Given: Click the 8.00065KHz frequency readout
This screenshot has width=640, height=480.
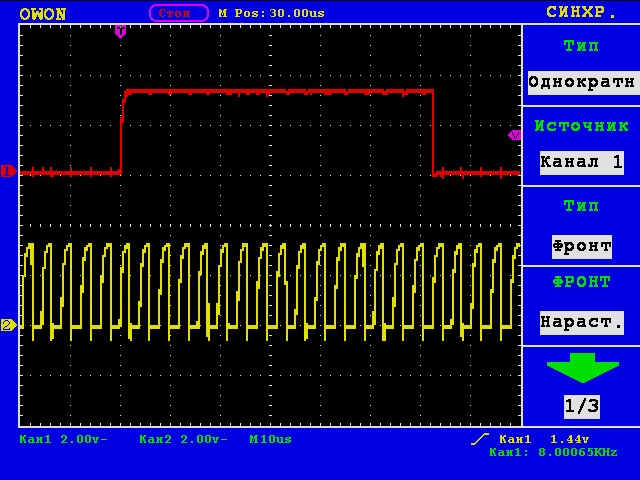Looking at the screenshot, I should 578,452.
